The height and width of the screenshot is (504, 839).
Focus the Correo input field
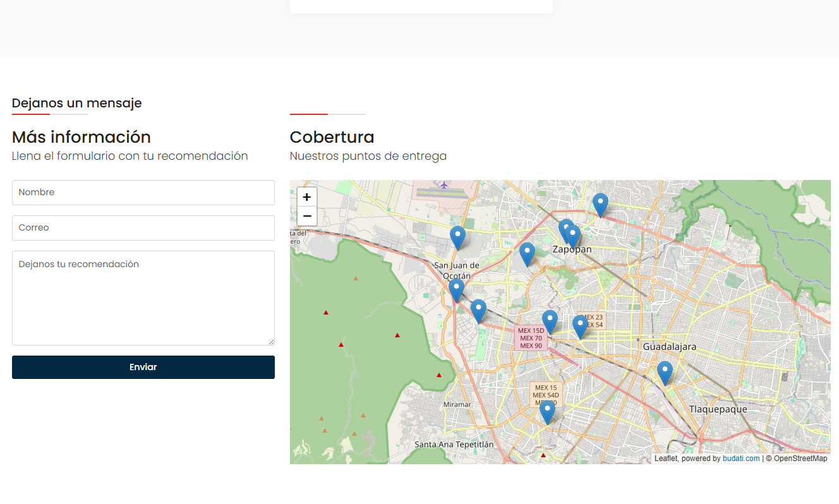click(x=143, y=228)
